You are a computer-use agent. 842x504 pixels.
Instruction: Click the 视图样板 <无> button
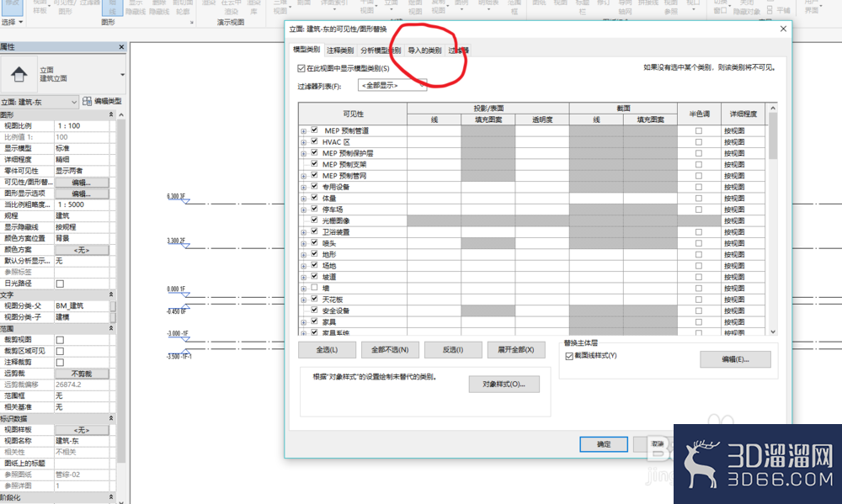[x=82, y=430]
